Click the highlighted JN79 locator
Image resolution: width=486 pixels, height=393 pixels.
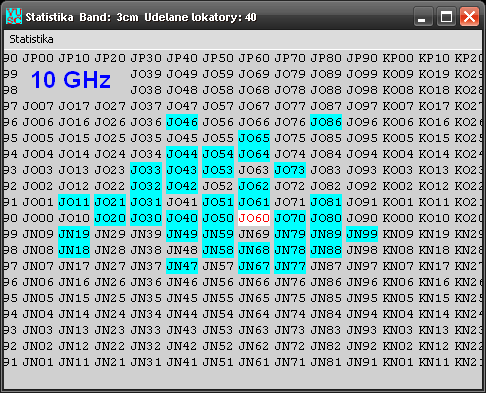point(290,234)
